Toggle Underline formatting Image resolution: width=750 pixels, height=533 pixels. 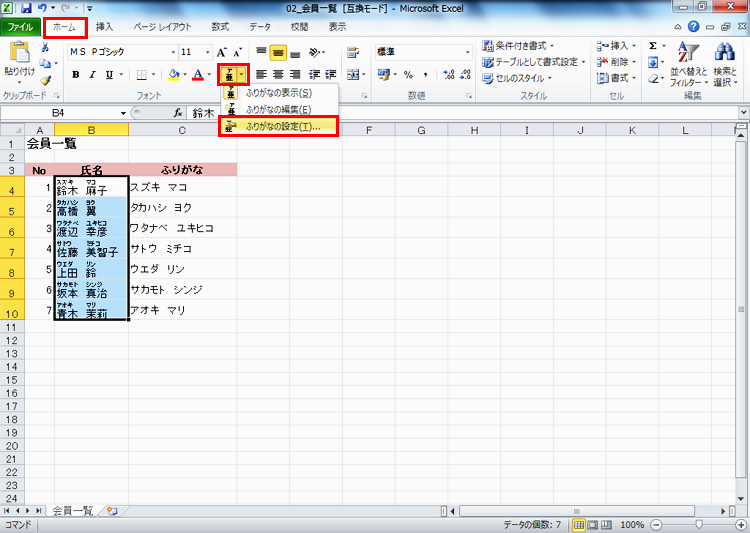[109, 75]
